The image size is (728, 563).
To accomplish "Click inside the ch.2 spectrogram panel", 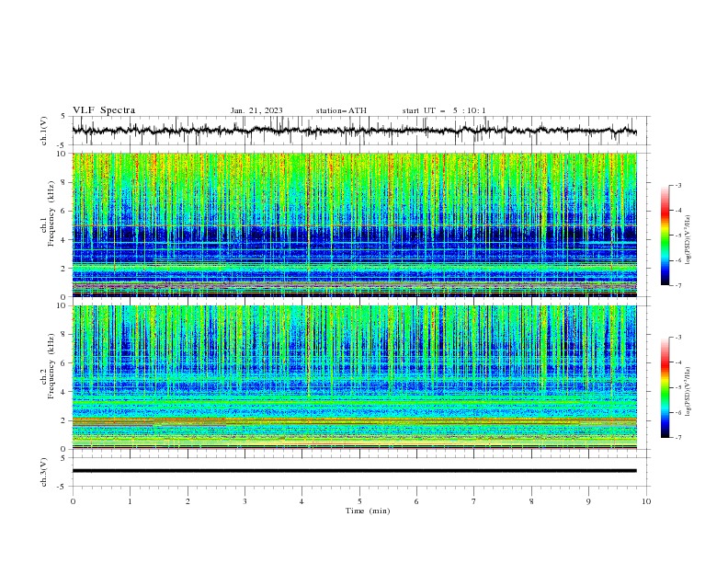I will pos(355,377).
